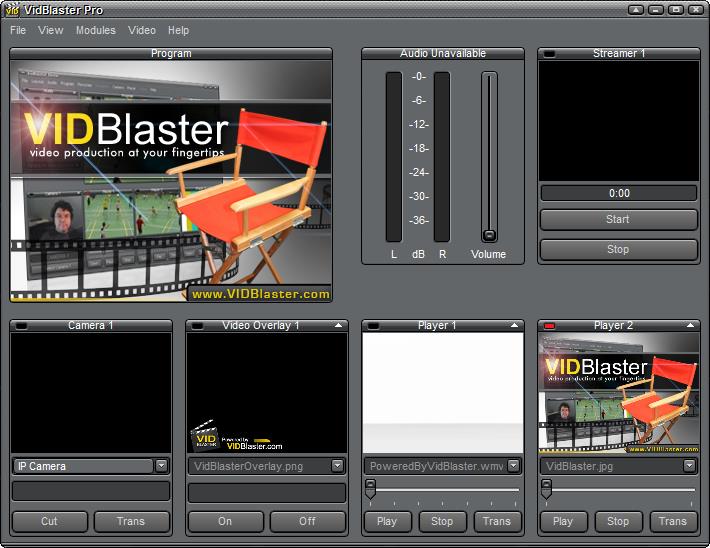The height and width of the screenshot is (548, 710).
Task: Open the IP Camera source dropdown
Action: [x=162, y=466]
